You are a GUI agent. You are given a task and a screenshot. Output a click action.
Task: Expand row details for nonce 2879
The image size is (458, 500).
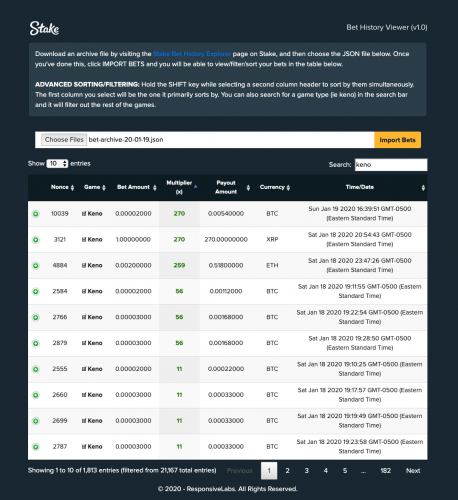click(x=36, y=343)
